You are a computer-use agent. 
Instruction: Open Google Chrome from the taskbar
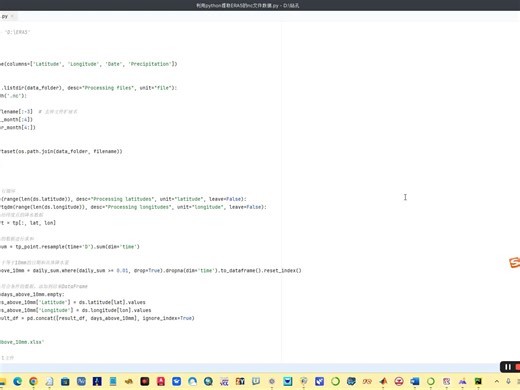pos(33,381)
